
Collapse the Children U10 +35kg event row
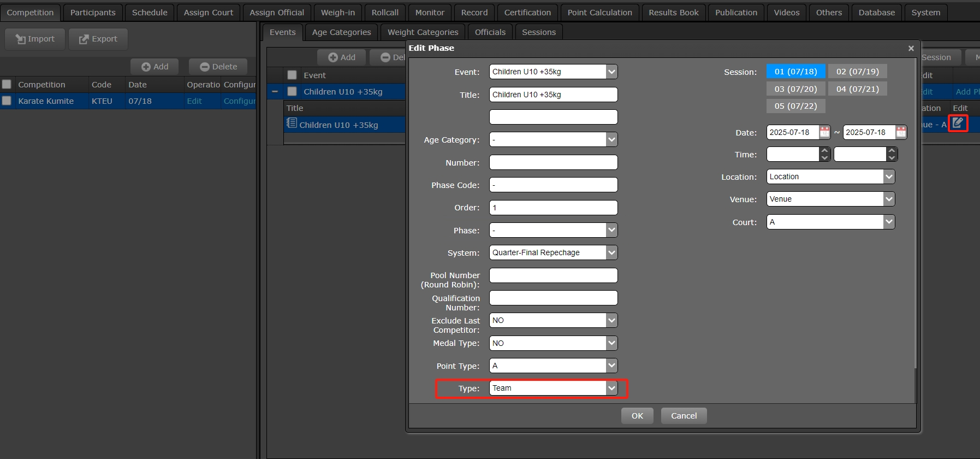pyautogui.click(x=275, y=92)
